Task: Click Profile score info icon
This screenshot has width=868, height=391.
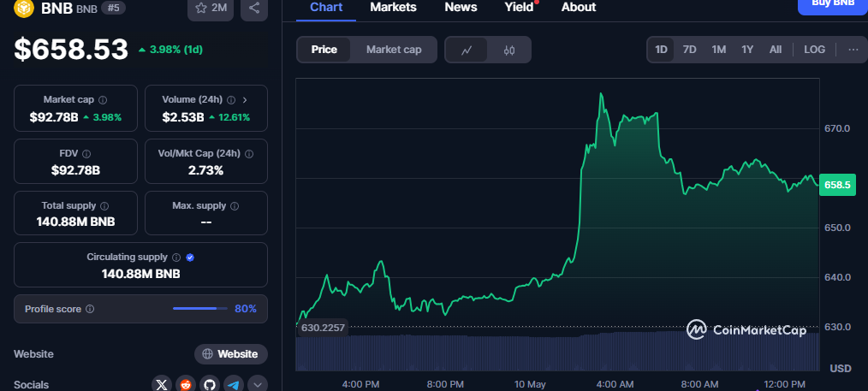Action: coord(90,309)
